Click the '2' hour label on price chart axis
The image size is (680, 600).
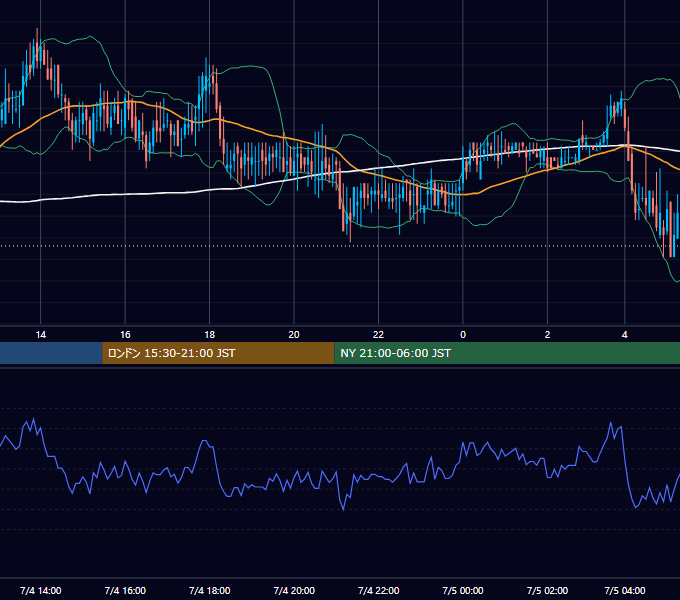[547, 335]
